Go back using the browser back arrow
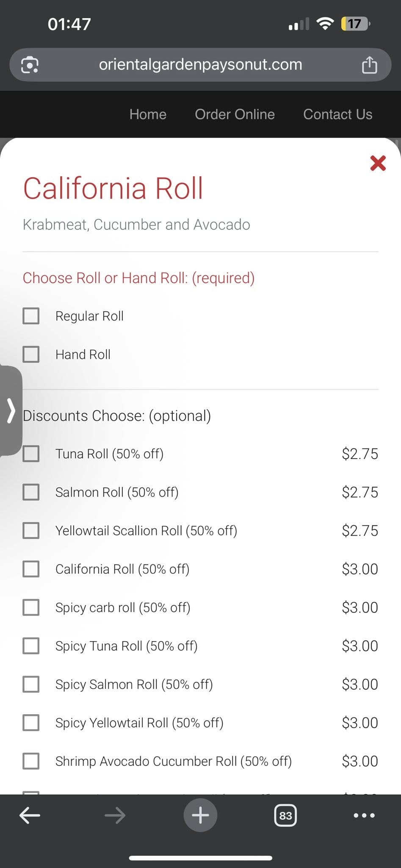The image size is (401, 868). pyautogui.click(x=30, y=815)
